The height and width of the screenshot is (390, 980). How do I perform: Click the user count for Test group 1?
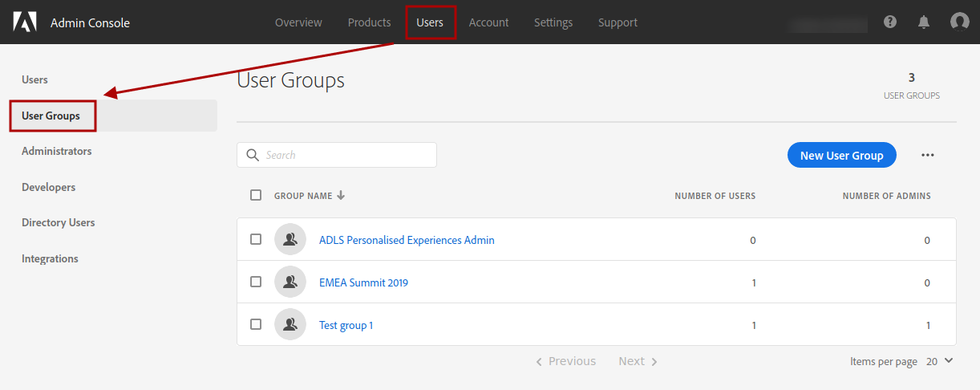(753, 325)
